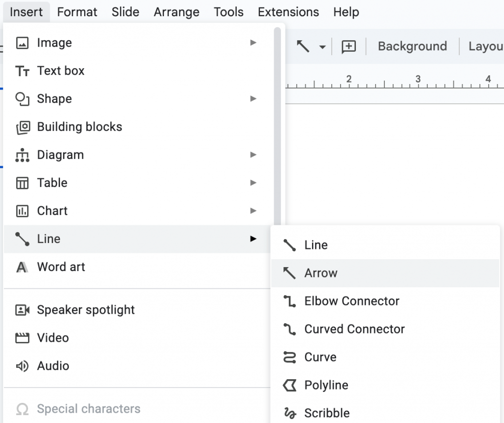Open the Slide menu
Image resolution: width=504 pixels, height=423 pixels.
tap(126, 12)
